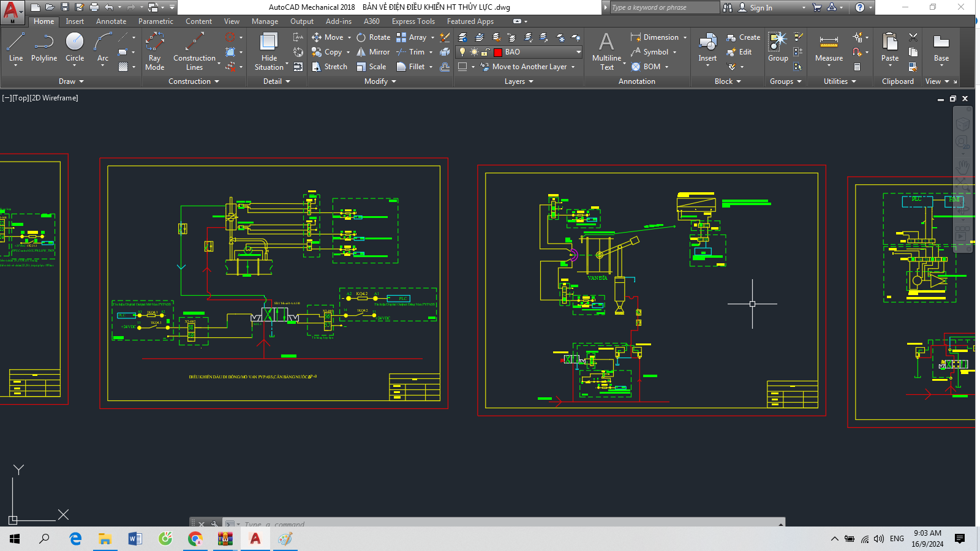Click the Construction Lines tool
980x551 pixels.
point(194,51)
